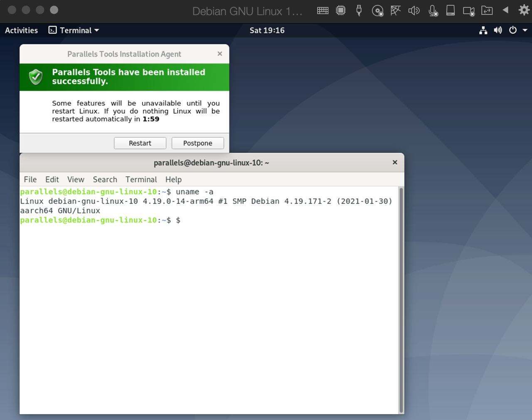The image size is (532, 420).
Task: Close the Parallels Tools Installation Agent dialog
Action: click(x=220, y=54)
